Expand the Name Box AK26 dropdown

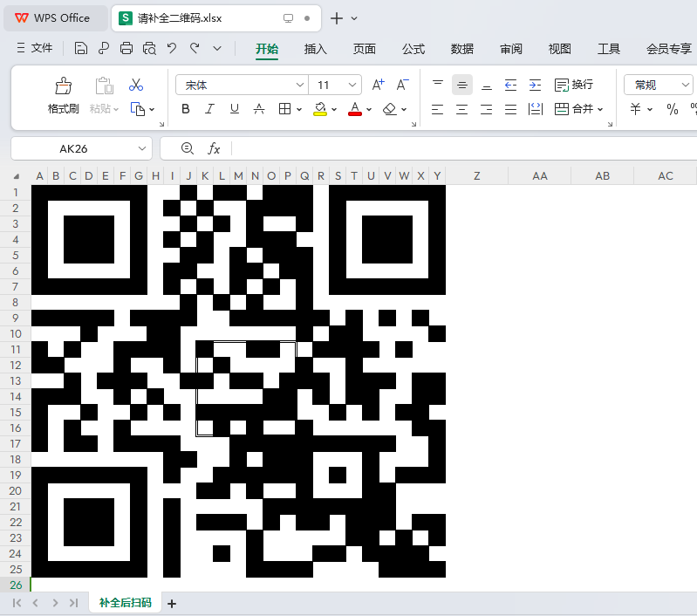tap(142, 148)
